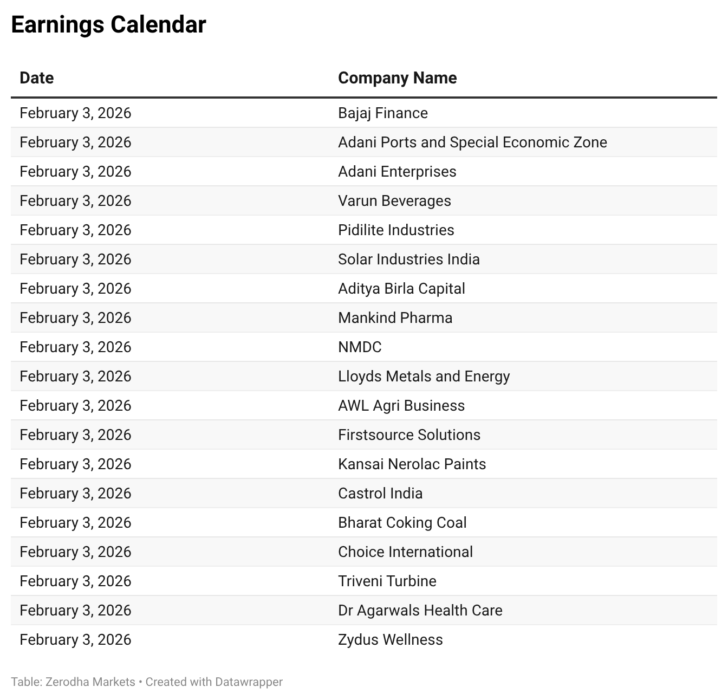Screen dimensions: 728x700
Task: Click Castrol India cell
Action: coord(380,493)
